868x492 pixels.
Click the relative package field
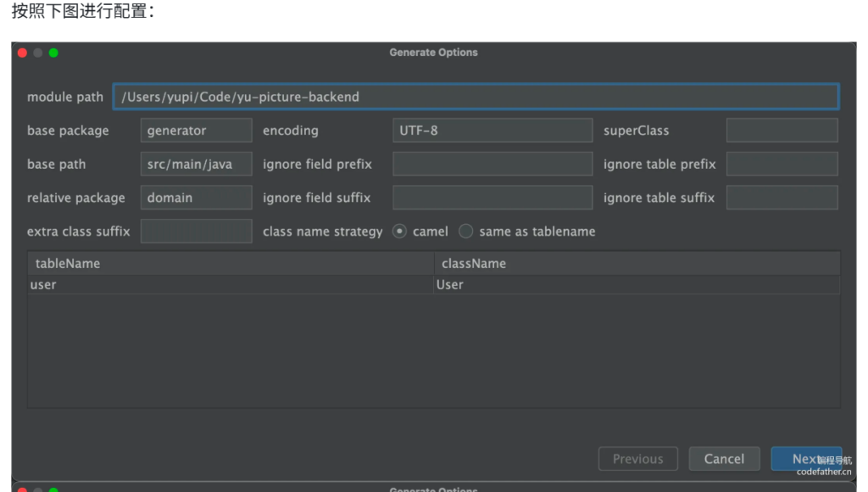click(x=196, y=198)
